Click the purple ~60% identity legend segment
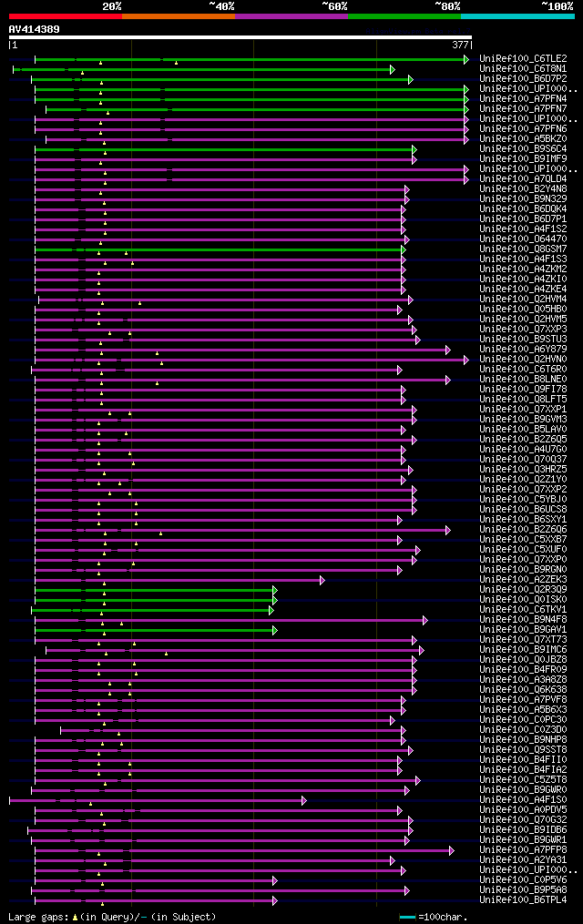This screenshot has height=924, width=583. (x=291, y=16)
